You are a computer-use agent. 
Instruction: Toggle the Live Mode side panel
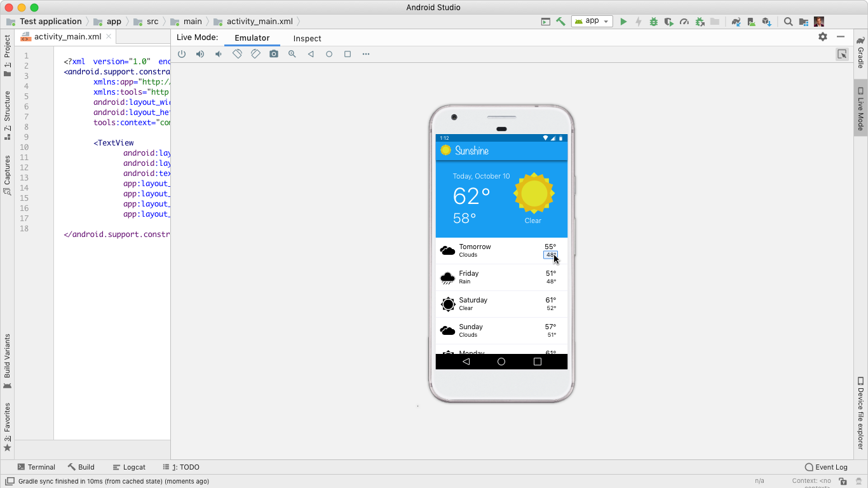[860, 109]
